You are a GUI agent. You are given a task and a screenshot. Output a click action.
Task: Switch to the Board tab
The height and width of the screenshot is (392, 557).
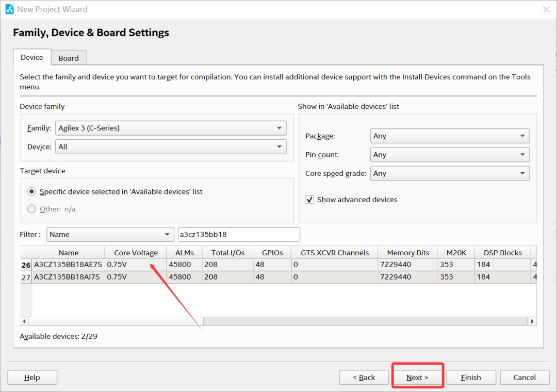point(69,58)
